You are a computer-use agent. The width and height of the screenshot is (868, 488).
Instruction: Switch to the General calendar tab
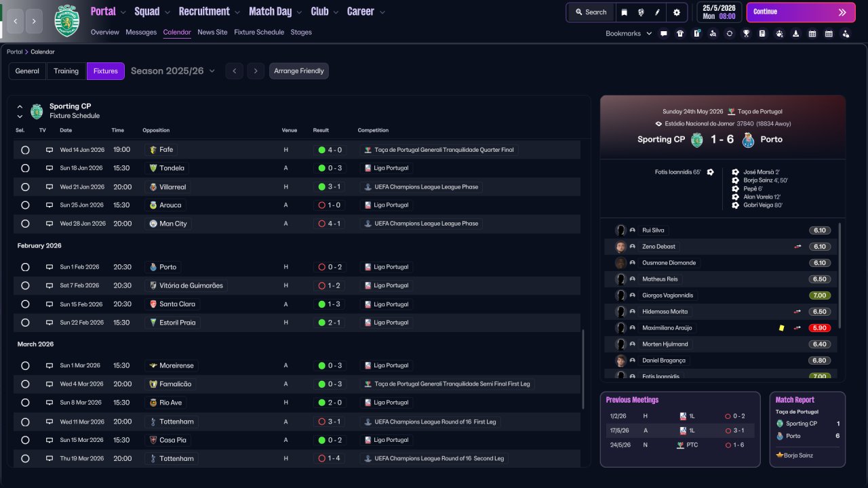click(27, 71)
